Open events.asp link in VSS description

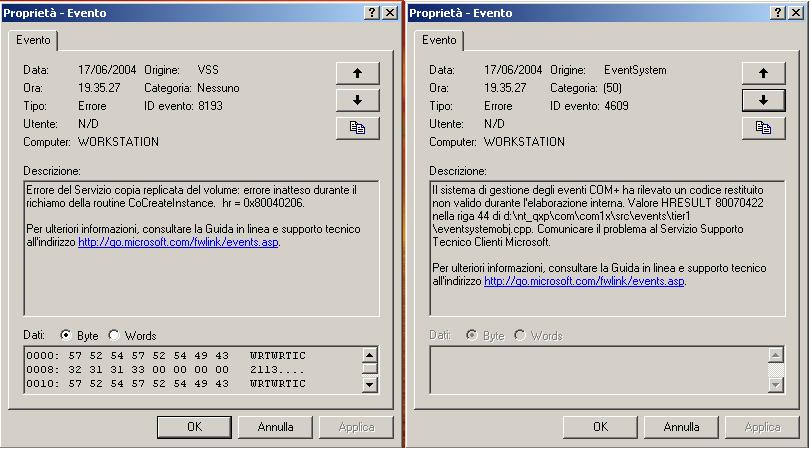click(x=178, y=242)
